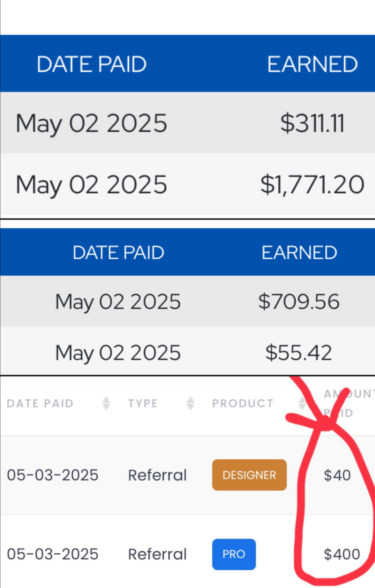Select the $1,771.20 earned amount

[312, 185]
